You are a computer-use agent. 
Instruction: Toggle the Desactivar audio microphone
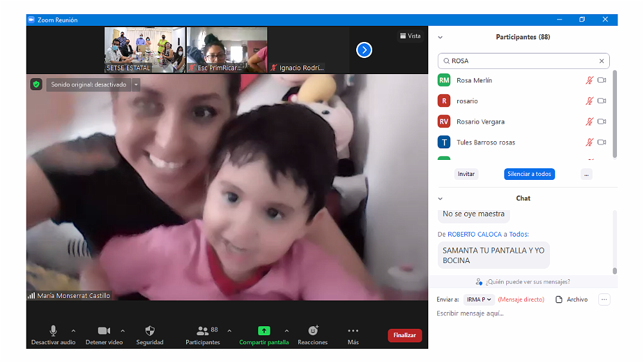click(x=53, y=331)
